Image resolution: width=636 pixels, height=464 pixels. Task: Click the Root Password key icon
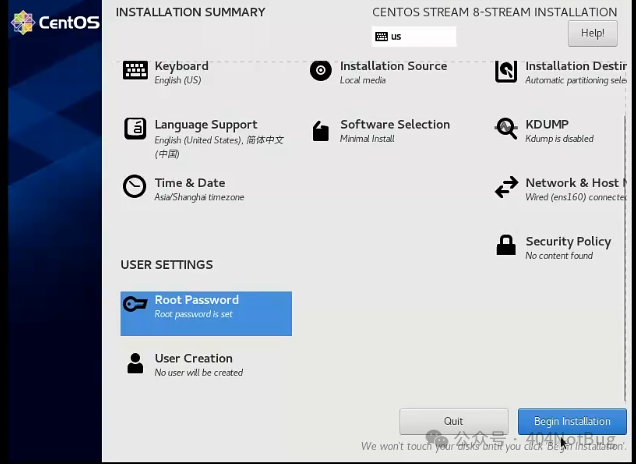(135, 304)
